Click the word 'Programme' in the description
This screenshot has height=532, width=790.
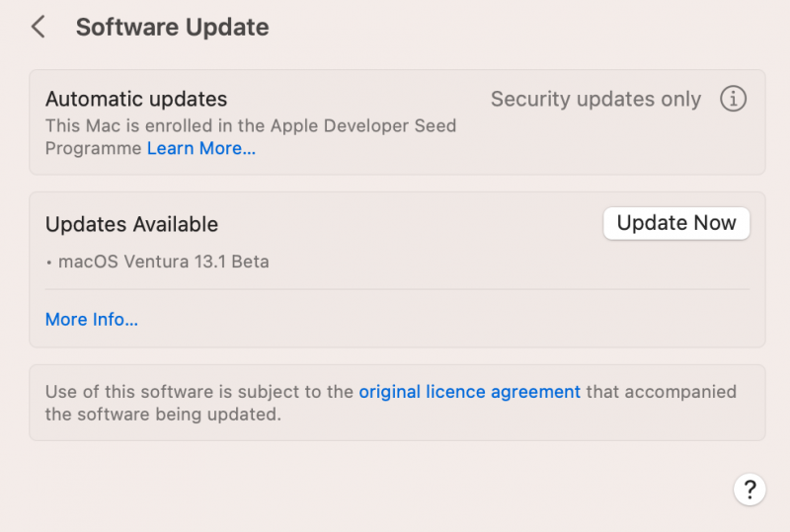tap(94, 149)
